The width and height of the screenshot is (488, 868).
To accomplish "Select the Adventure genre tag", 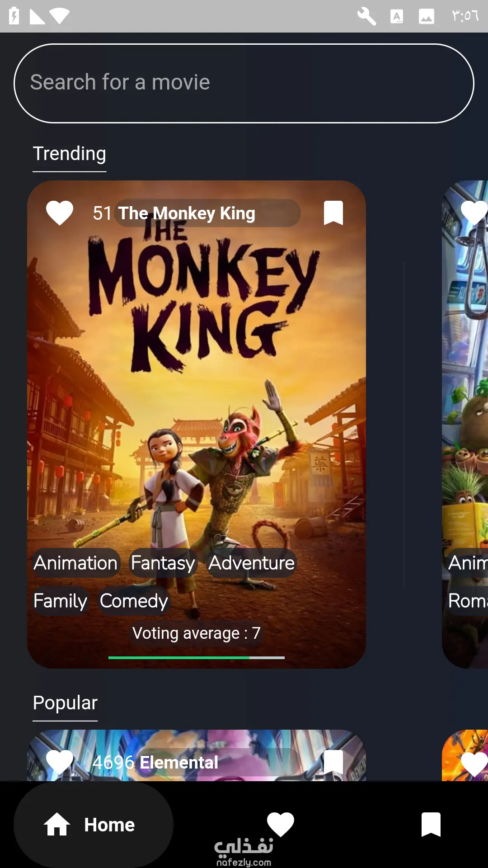I will (251, 563).
